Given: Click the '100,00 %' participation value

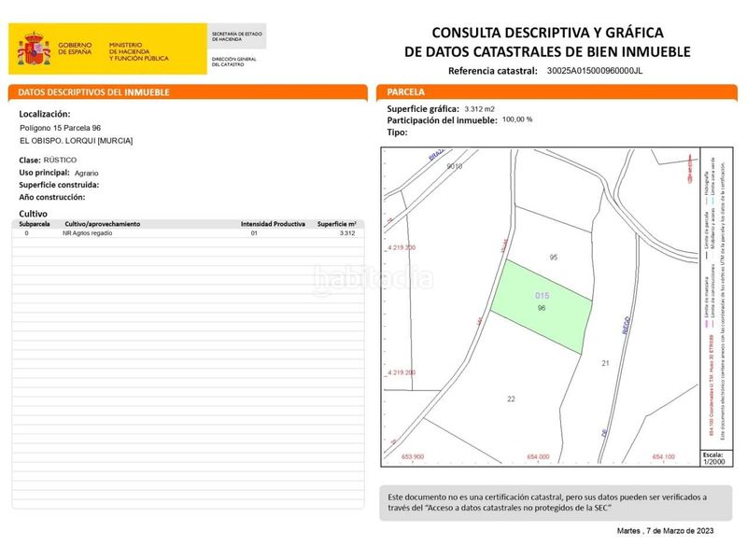Looking at the screenshot, I should (517, 119).
